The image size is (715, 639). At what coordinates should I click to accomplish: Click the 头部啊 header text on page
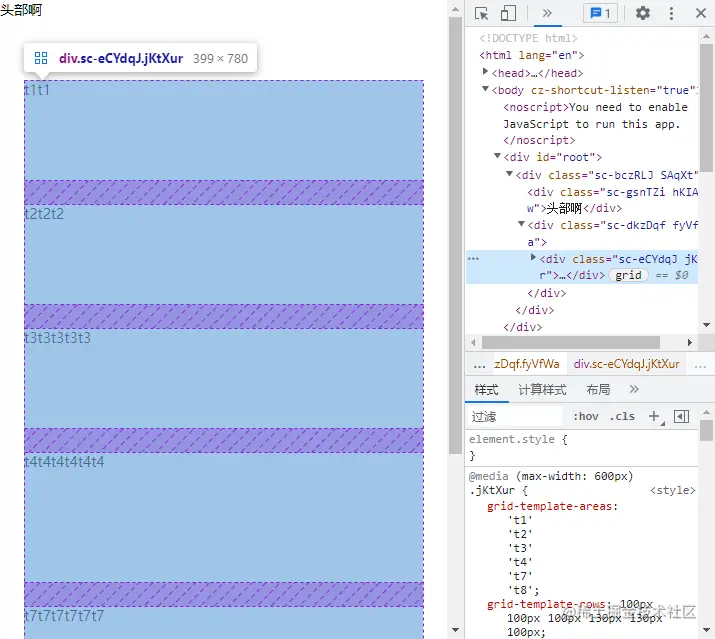tap(21, 10)
